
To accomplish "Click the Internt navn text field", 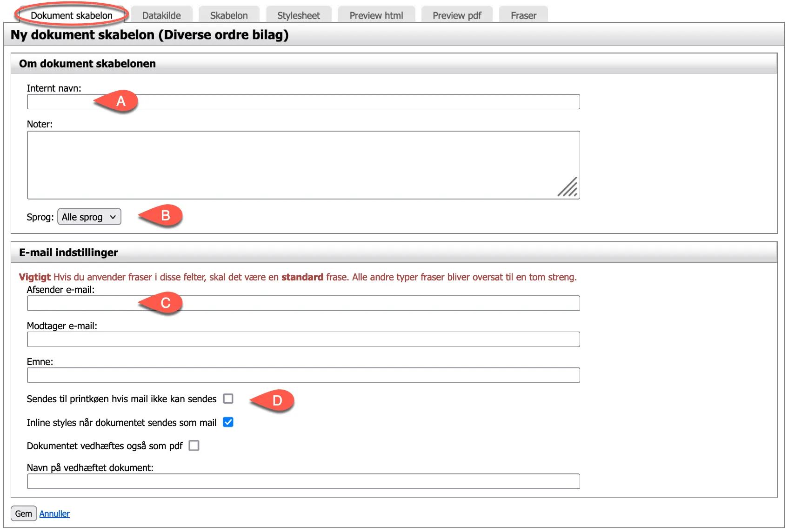I will [x=326, y=102].
